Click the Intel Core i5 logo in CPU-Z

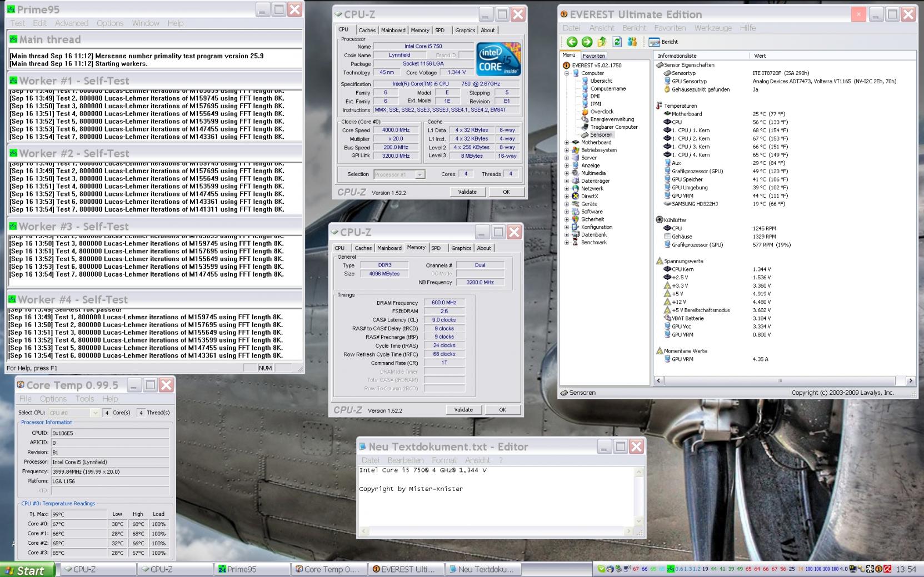pyautogui.click(x=499, y=59)
